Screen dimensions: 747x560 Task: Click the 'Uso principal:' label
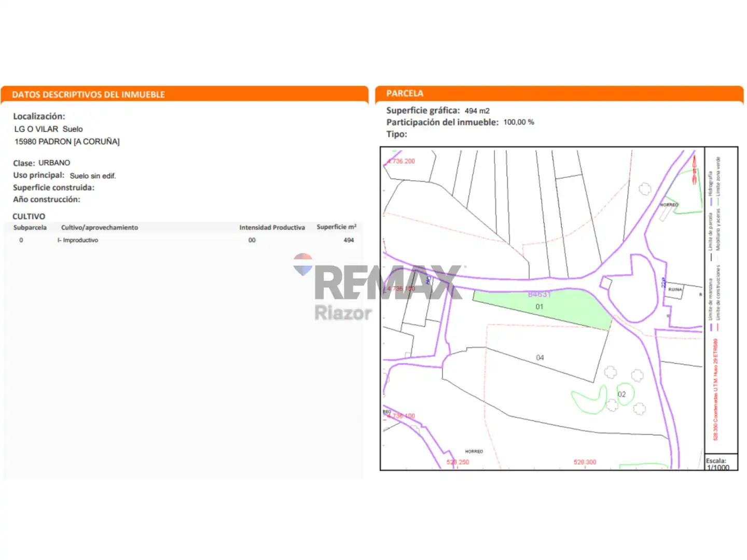(39, 175)
